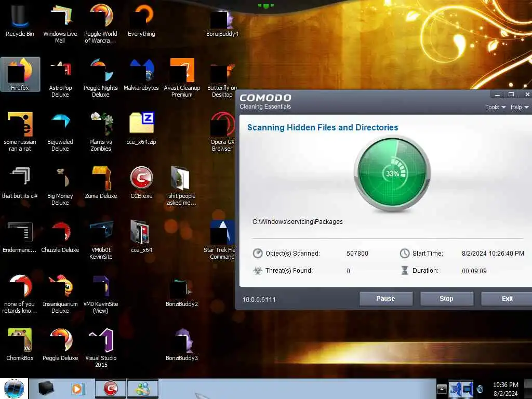Select VM0 KevinSite (View) icon

100,294
